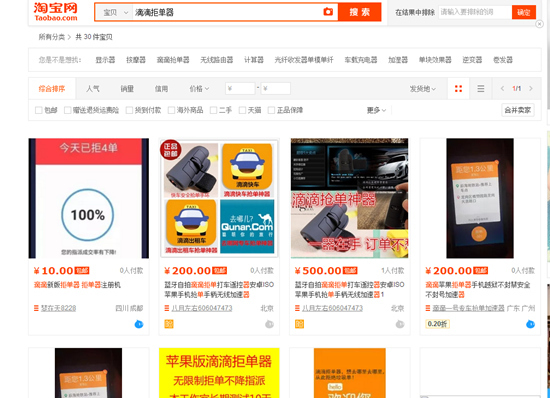Click the 合并卖家 button
The image size is (550, 398).
click(518, 110)
